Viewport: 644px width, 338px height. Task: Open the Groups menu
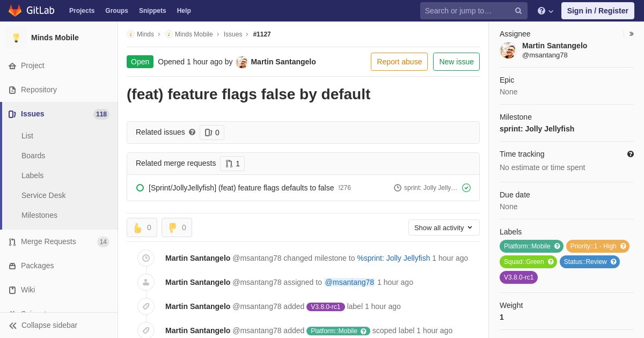[x=116, y=11]
